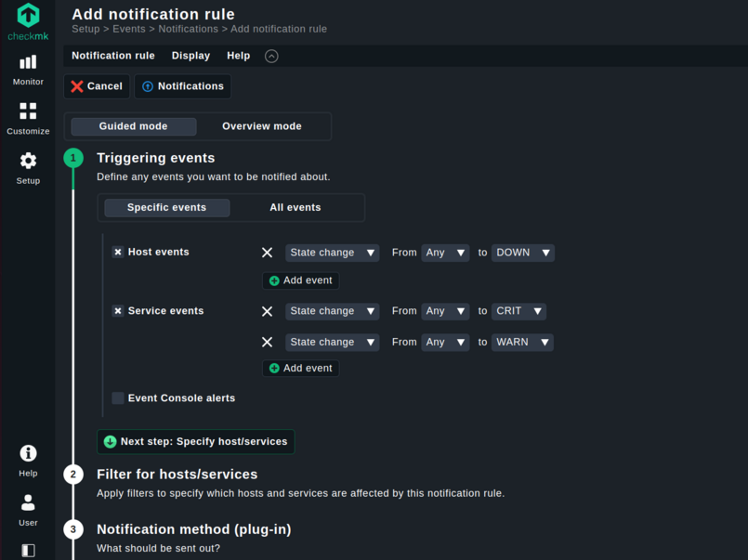Click step 2 circle for Filter for hosts/services

pyautogui.click(x=73, y=474)
